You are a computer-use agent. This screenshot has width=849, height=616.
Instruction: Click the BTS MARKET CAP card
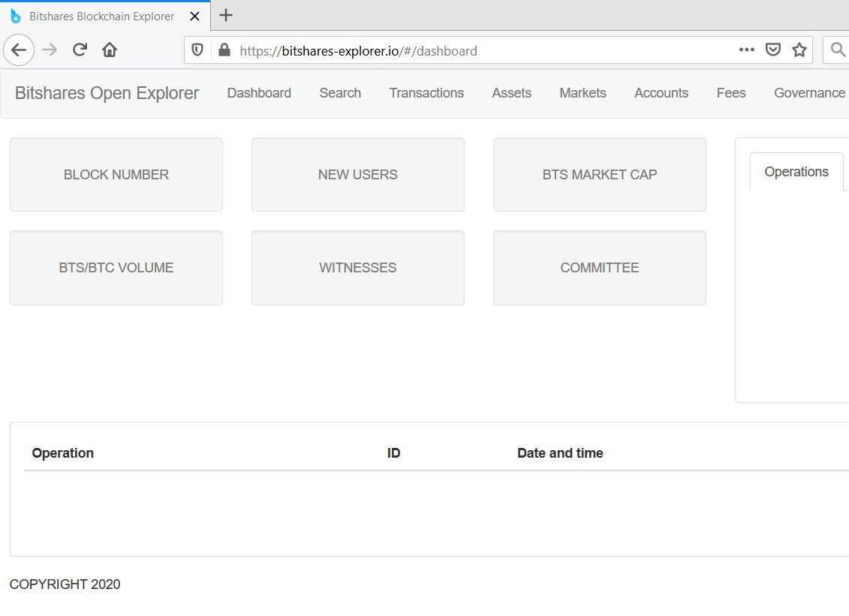[x=599, y=174]
